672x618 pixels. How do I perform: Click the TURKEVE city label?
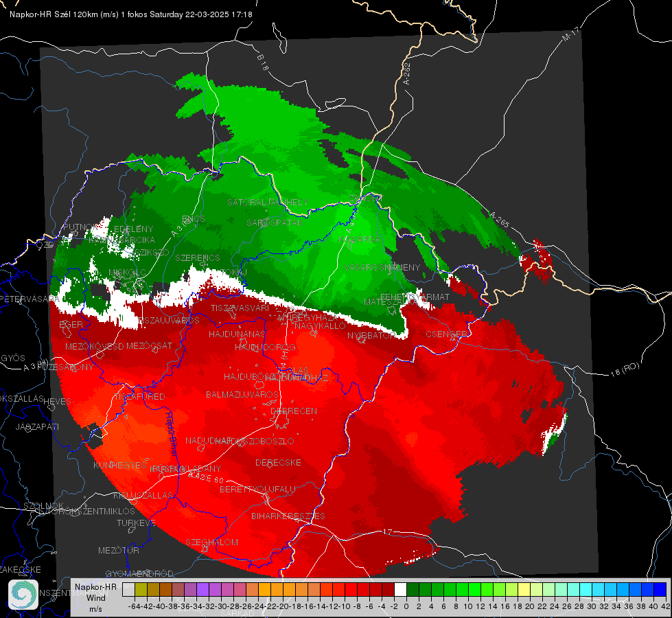pos(136,523)
